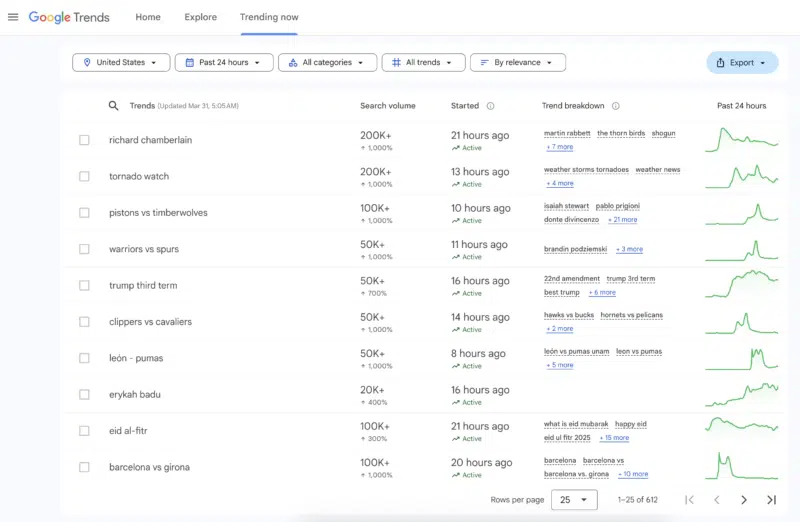Open the hawks vs bucks breakdown term
Image resolution: width=800 pixels, height=522 pixels.
[x=569, y=315]
